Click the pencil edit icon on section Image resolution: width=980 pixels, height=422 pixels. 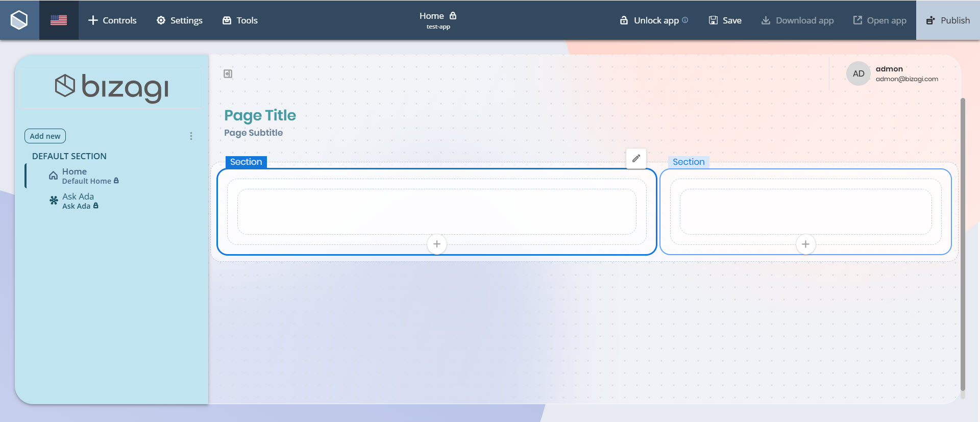pos(636,159)
